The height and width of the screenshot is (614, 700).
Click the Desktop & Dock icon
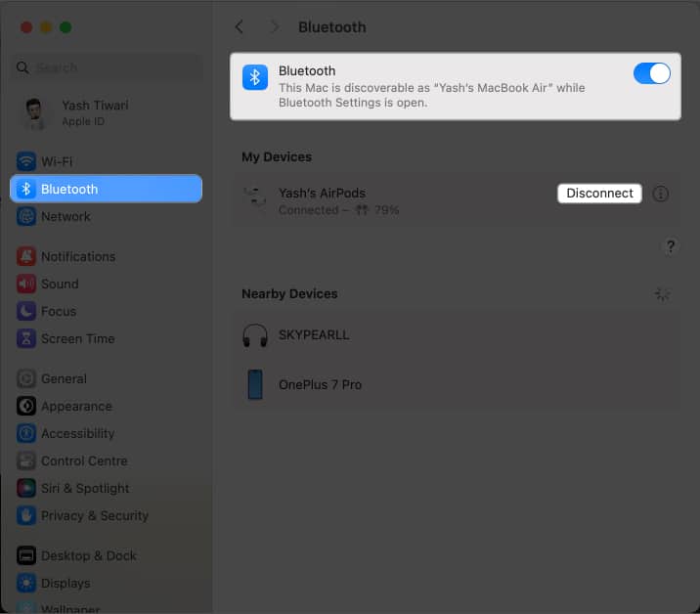(26, 556)
